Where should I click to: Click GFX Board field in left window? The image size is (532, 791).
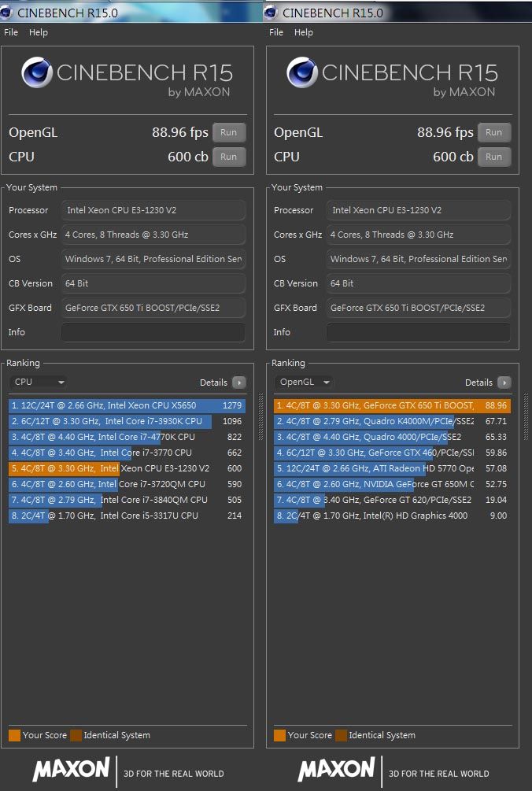click(x=153, y=308)
